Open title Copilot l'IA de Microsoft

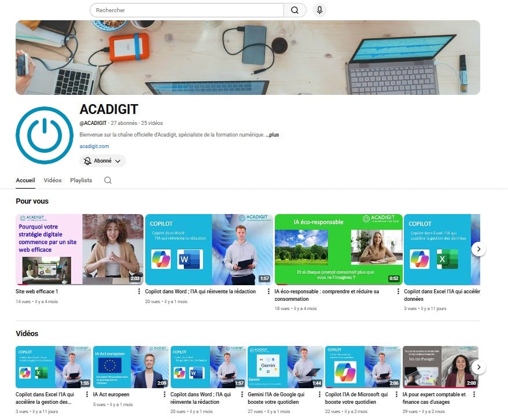point(356,398)
